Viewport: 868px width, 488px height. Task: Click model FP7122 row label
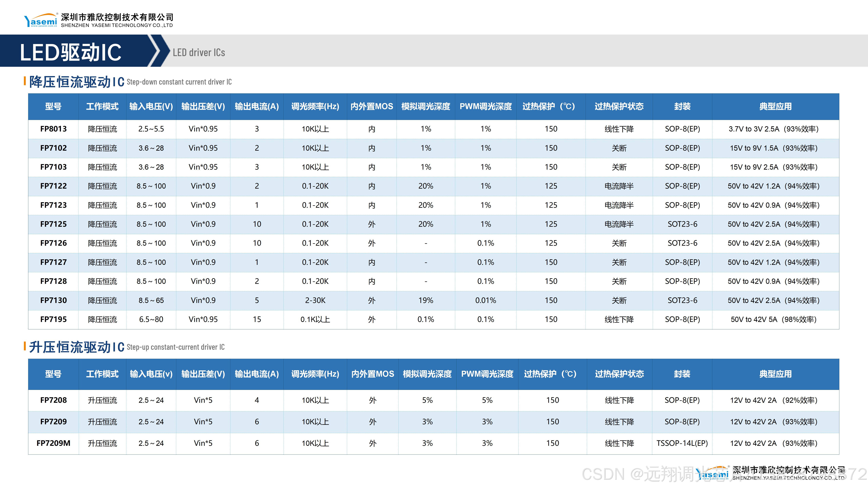[x=53, y=186]
